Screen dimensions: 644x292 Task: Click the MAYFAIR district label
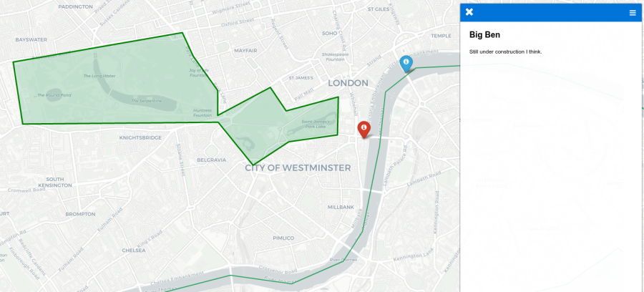(x=245, y=51)
